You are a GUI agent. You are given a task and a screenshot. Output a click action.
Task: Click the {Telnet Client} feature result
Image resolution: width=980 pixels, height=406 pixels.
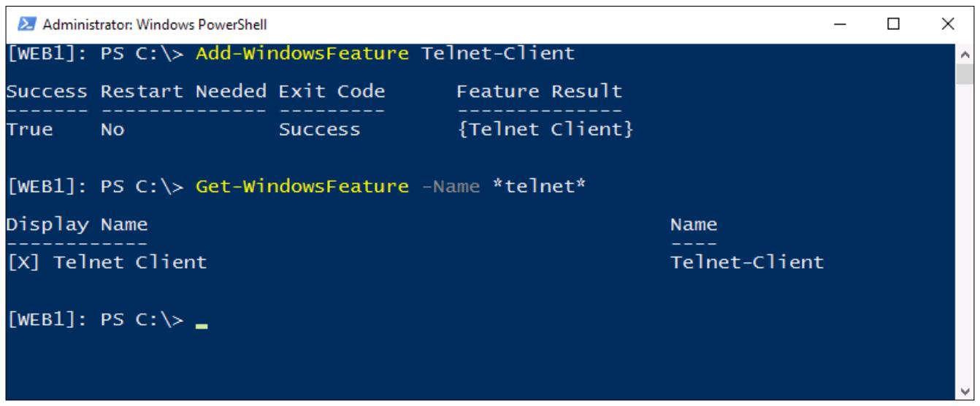click(x=544, y=130)
